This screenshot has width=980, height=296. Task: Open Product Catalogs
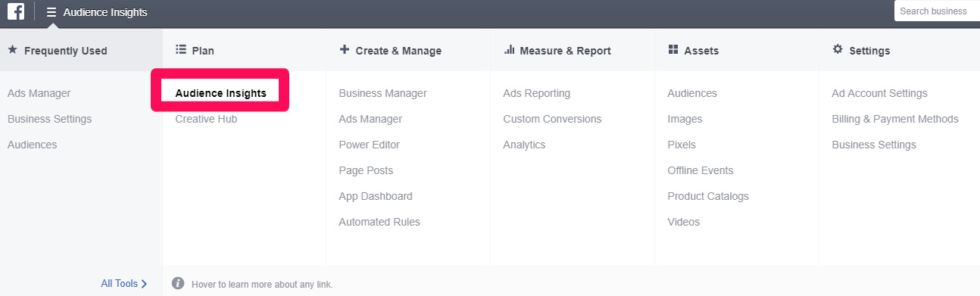click(x=708, y=196)
